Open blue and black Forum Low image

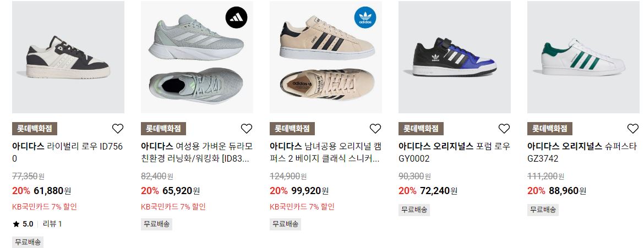(455, 57)
